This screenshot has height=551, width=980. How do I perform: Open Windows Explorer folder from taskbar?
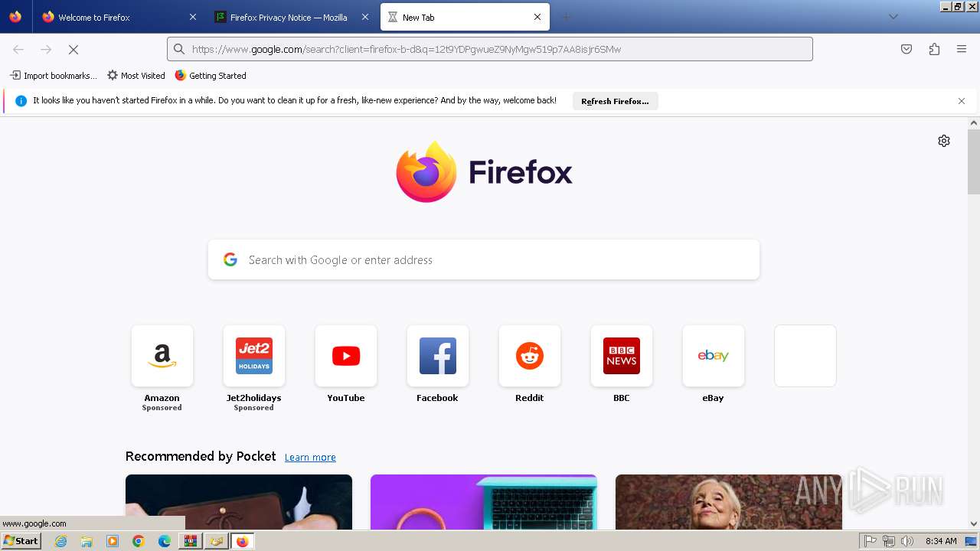[x=87, y=541]
